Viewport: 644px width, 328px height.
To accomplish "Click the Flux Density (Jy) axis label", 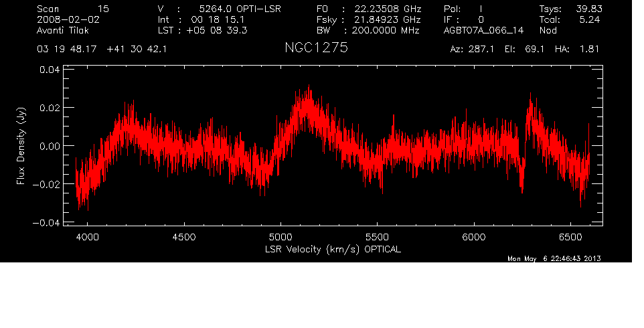I will click(21, 146).
